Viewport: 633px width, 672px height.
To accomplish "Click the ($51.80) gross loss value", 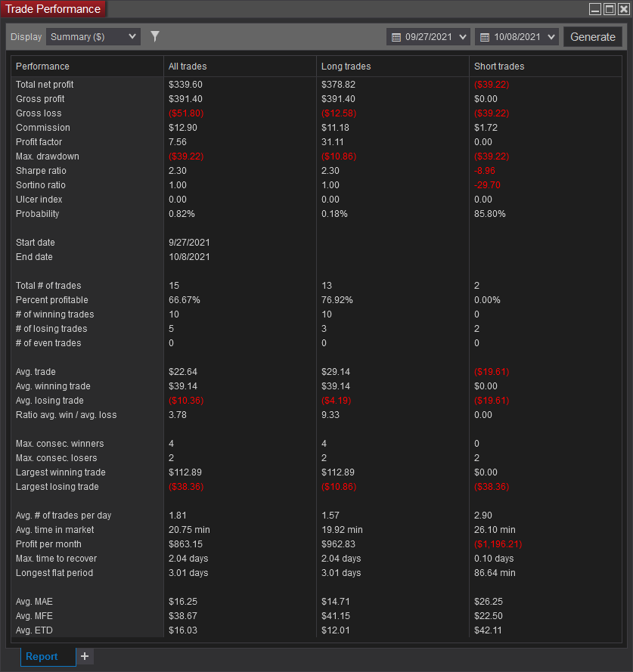I will coord(186,113).
